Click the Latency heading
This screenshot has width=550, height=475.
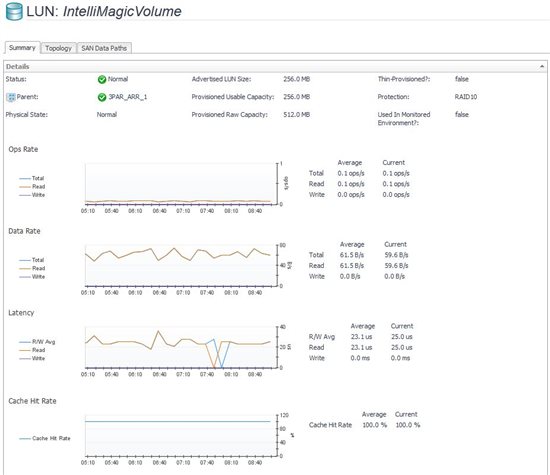click(21, 313)
